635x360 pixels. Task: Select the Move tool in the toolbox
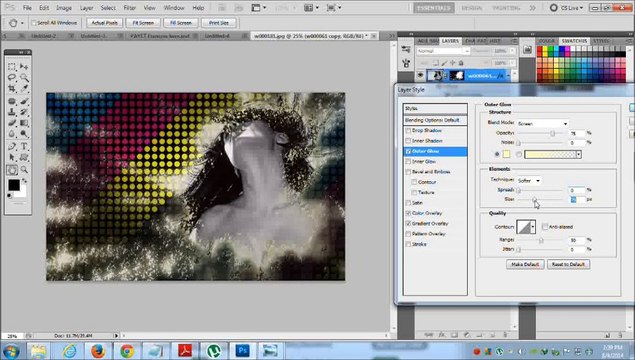(x=24, y=66)
